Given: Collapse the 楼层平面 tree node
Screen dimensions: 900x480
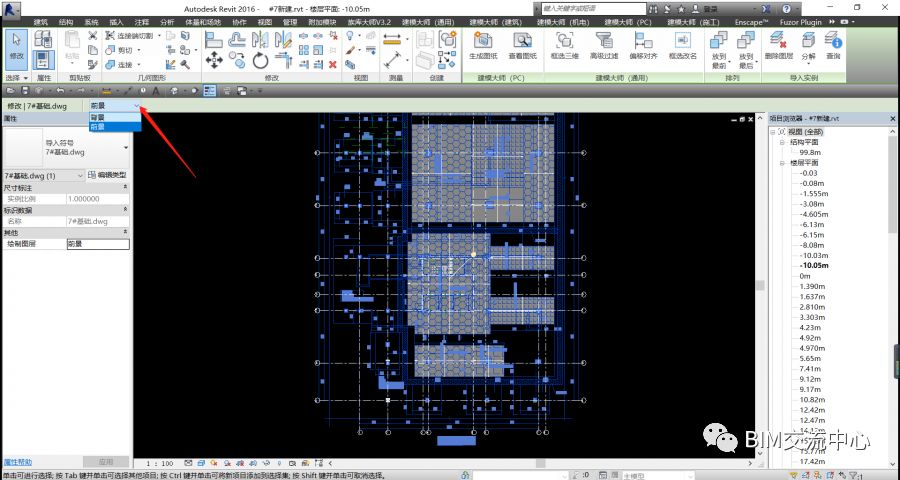Looking at the screenshot, I should [x=782, y=163].
